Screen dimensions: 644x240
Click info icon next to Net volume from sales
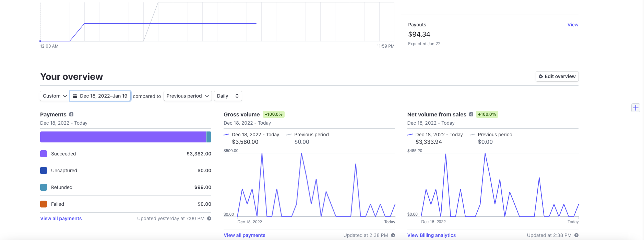pos(471,114)
